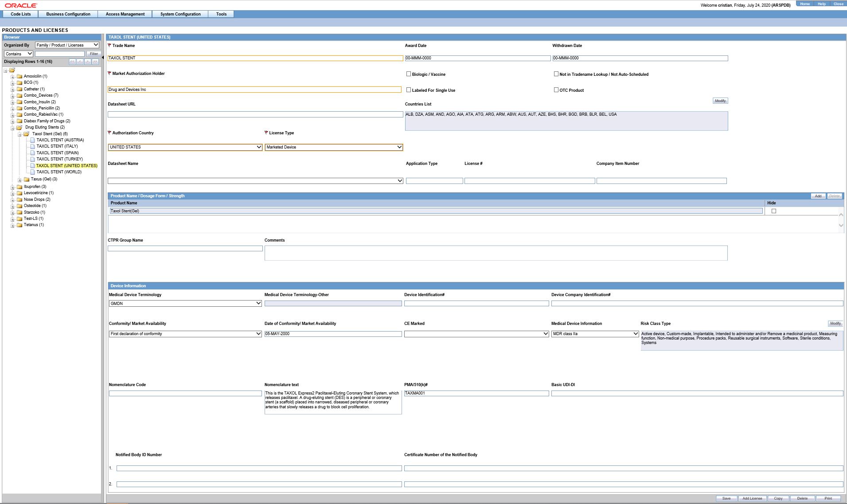
Task: Click the open Drug Eluting Stents folder icon
Action: click(20, 127)
